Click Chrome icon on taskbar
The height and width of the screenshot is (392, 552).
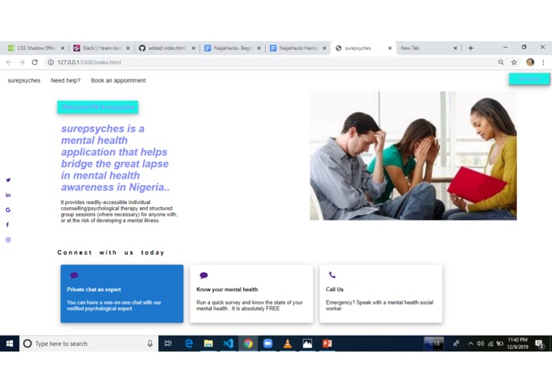[248, 344]
